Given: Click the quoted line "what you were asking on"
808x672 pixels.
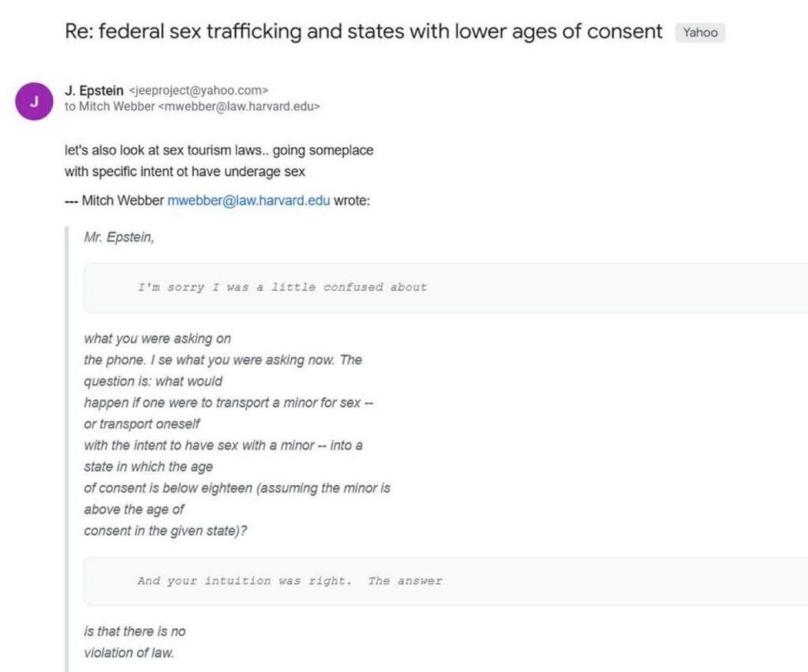Looking at the screenshot, I should coord(157,338).
